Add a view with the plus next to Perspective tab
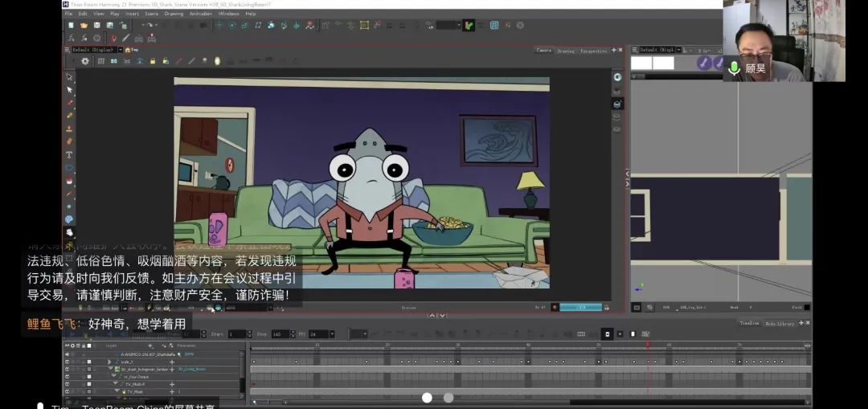 tap(613, 51)
